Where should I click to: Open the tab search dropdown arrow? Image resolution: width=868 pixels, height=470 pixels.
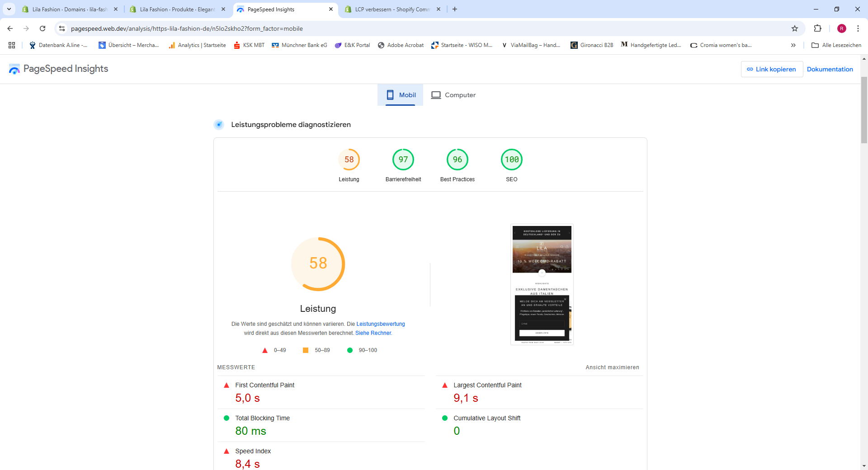[9, 9]
